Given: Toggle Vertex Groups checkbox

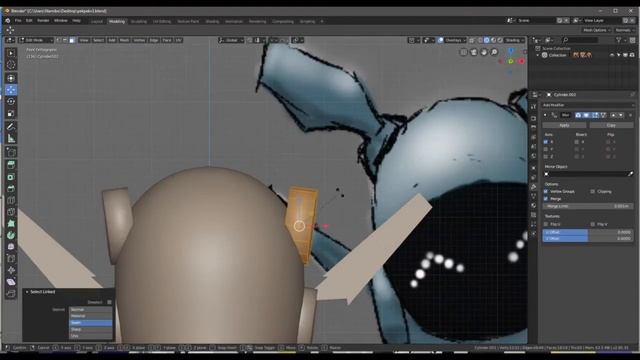Looking at the screenshot, I should pos(546,191).
